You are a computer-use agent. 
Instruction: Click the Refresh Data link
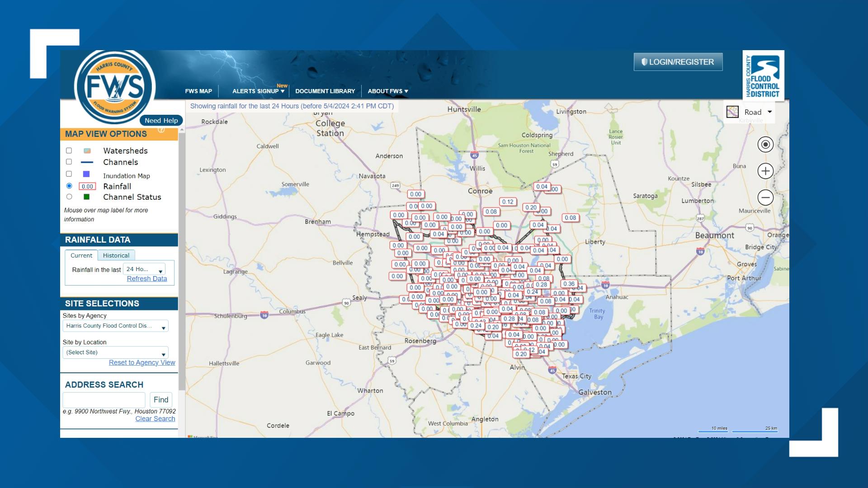pyautogui.click(x=146, y=278)
